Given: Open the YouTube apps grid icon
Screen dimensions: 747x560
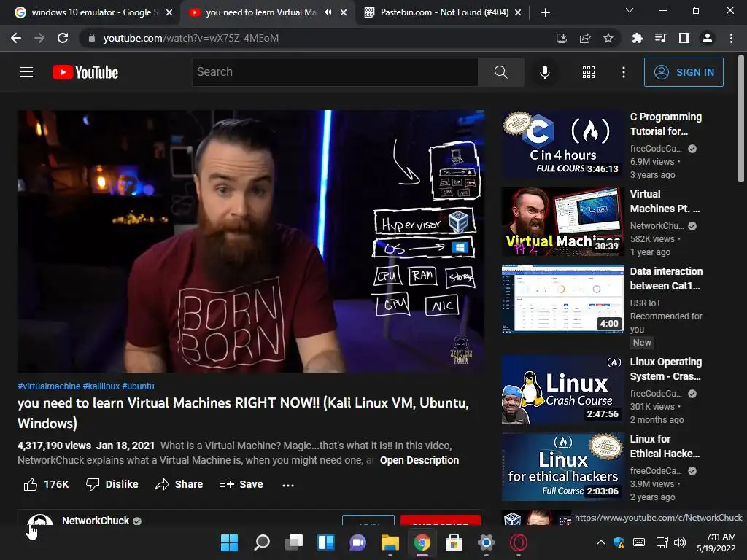Looking at the screenshot, I should (x=589, y=72).
